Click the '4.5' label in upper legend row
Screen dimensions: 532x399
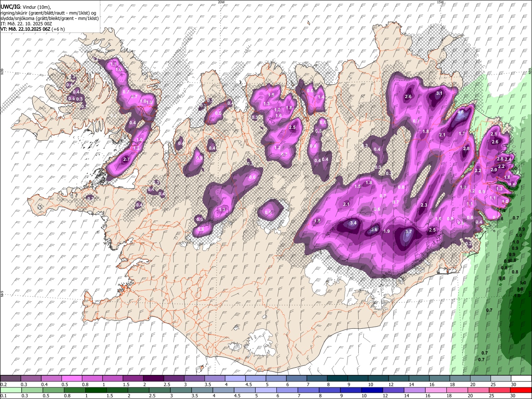pyautogui.click(x=249, y=385)
